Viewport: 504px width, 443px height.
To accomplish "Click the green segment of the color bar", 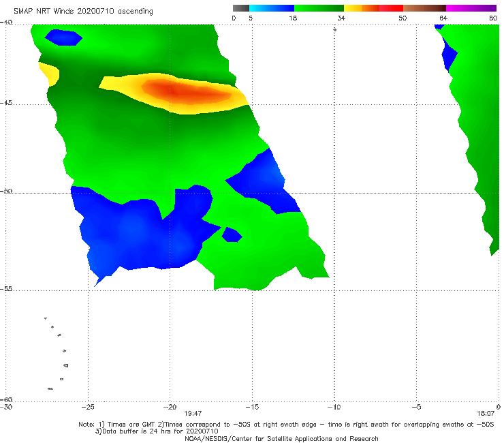I will [x=319, y=8].
